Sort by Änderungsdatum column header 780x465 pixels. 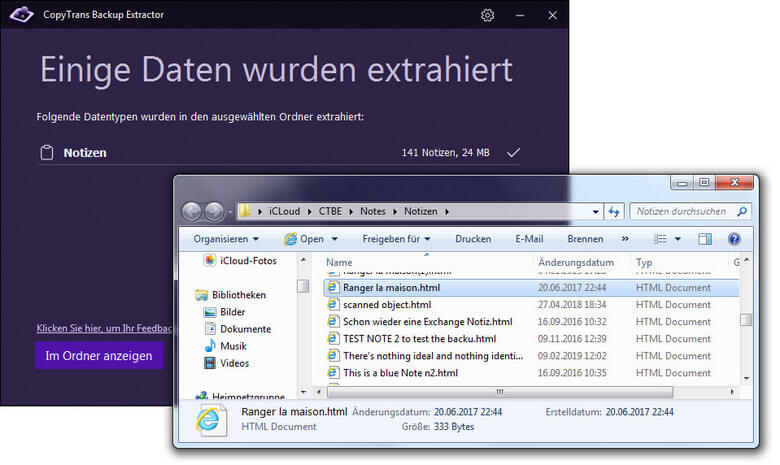(x=576, y=262)
